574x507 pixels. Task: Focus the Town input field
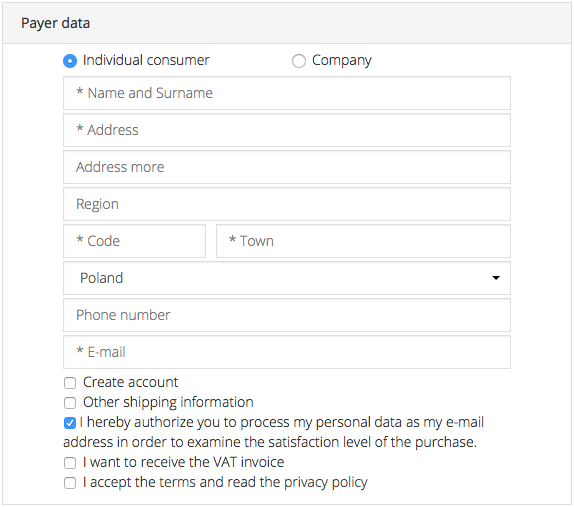coord(363,241)
